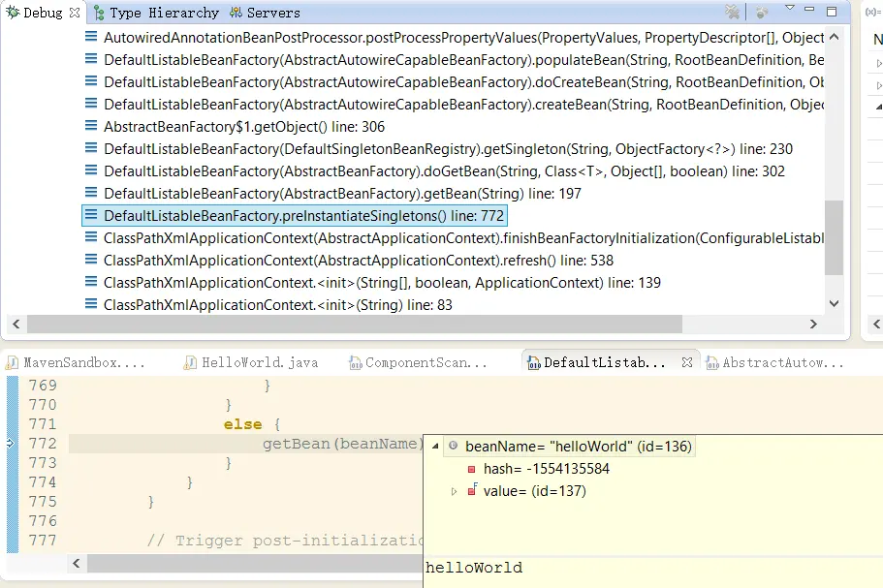883x588 pixels.
Task: Click the current instruction pointer arrow at line 772
Action: coord(10,444)
